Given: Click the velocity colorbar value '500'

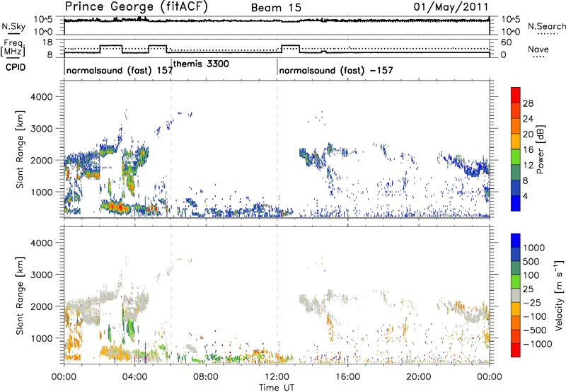Looking at the screenshot, I should (531, 261).
